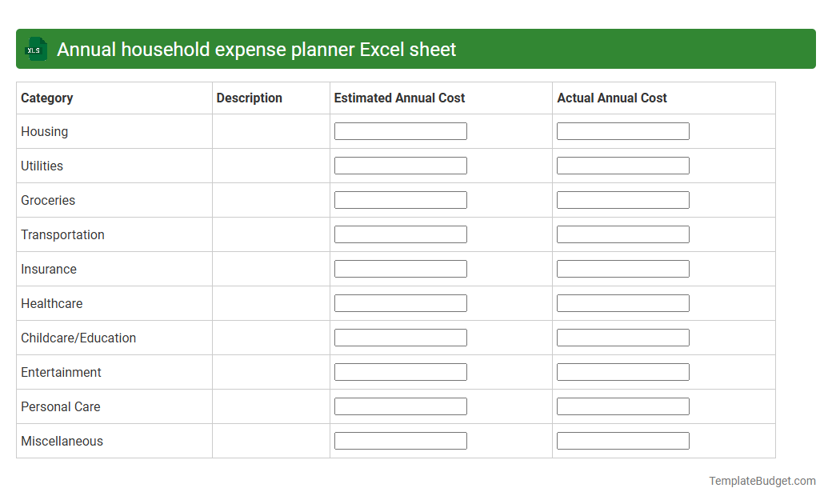Image resolution: width=832 pixels, height=504 pixels.
Task: Click the Transportation actual cost field
Action: click(622, 234)
